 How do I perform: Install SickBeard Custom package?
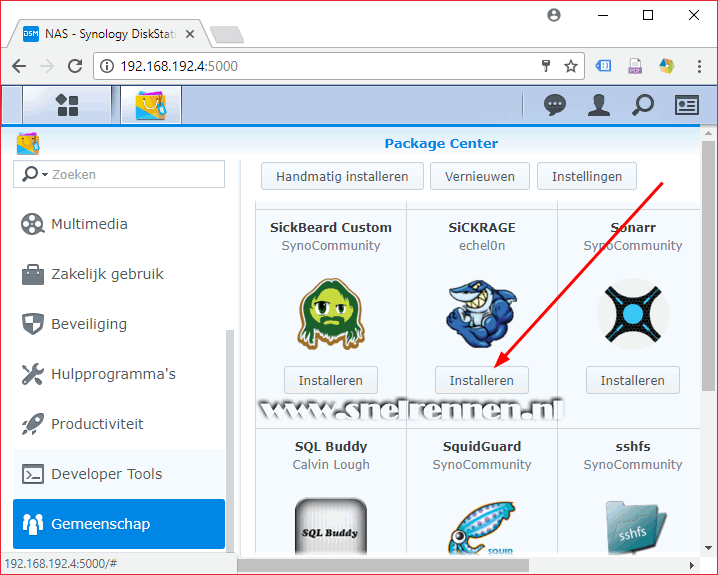[x=331, y=380]
